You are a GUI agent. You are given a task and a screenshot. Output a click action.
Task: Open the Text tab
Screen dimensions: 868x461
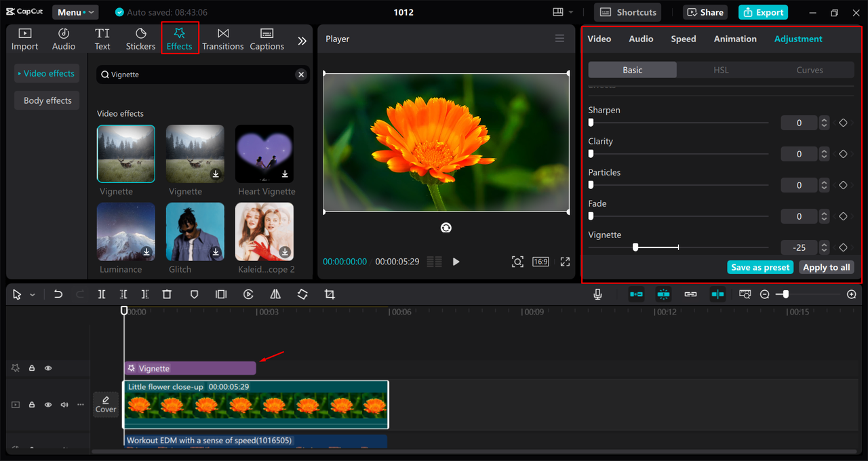coord(102,39)
